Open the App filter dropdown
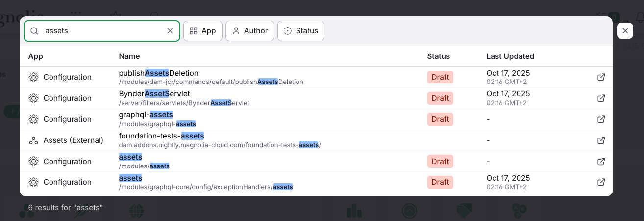Viewport: 644px width, 221px height. click(x=203, y=31)
